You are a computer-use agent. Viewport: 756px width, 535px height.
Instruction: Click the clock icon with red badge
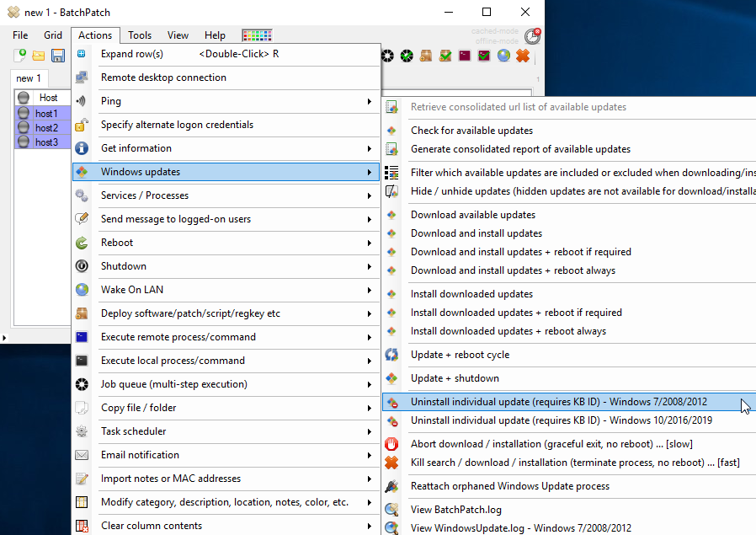click(x=532, y=35)
